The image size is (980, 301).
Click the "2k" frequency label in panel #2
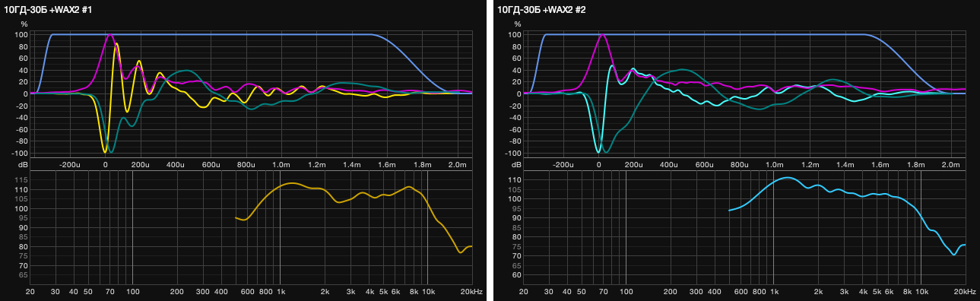click(819, 292)
